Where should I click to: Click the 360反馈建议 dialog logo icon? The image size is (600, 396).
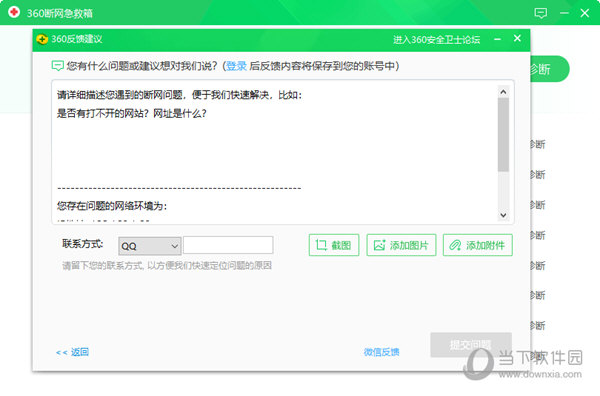(42, 39)
